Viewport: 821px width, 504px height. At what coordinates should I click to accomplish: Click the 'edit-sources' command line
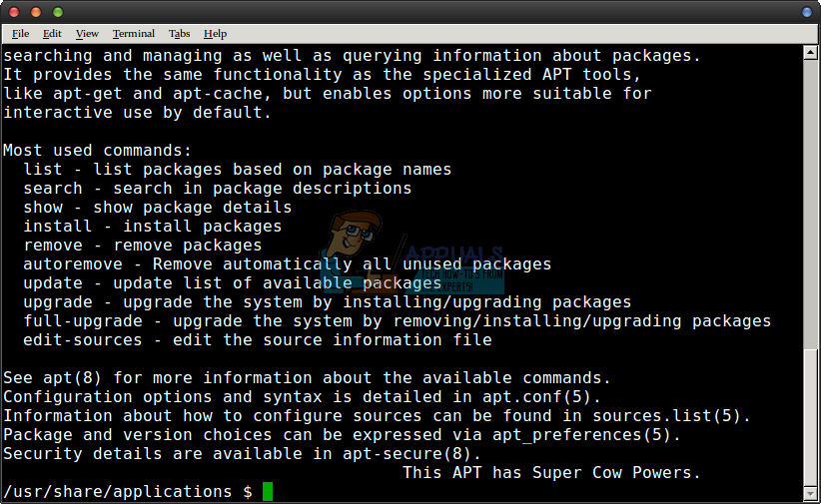pyautogui.click(x=258, y=339)
